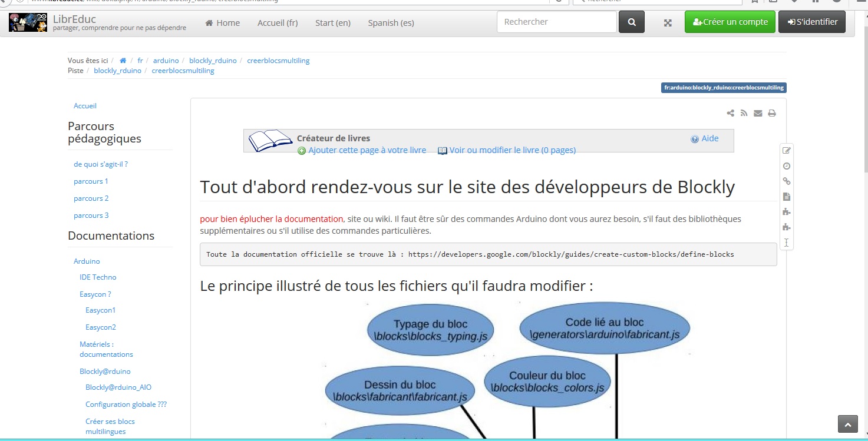Image resolution: width=868 pixels, height=441 pixels.
Task: Click 'creerblocsmultiling' in the Piste trail
Action: point(183,71)
